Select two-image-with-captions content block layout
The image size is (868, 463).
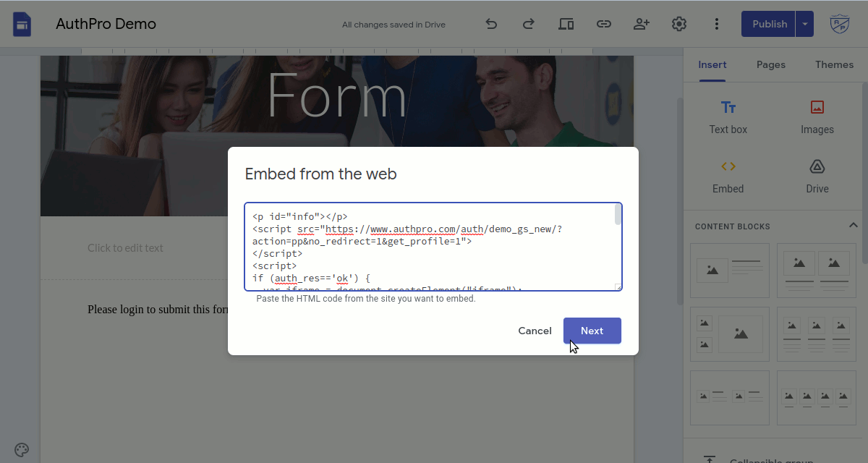tap(817, 271)
